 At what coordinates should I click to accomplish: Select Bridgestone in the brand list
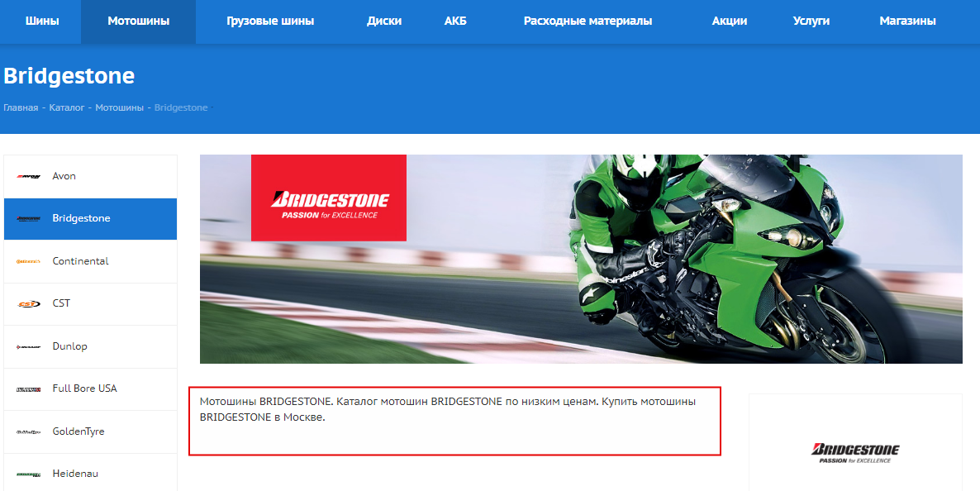91,219
